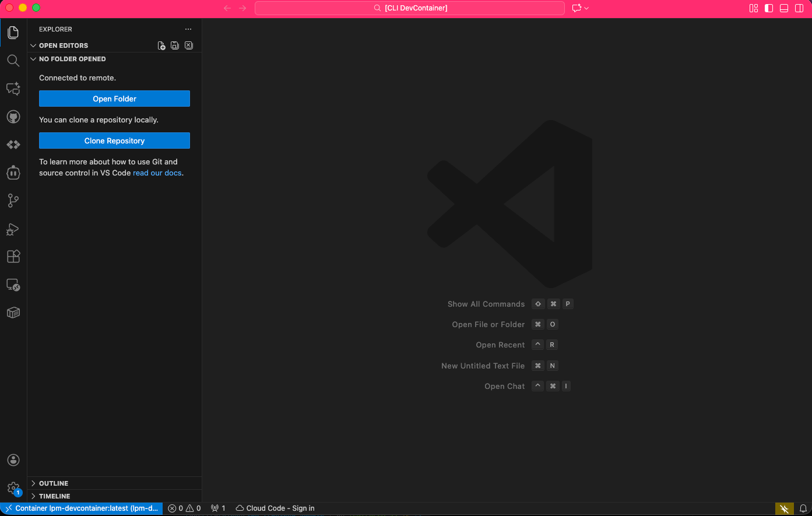Open the Search view icon
The height and width of the screenshot is (516, 812).
click(13, 61)
